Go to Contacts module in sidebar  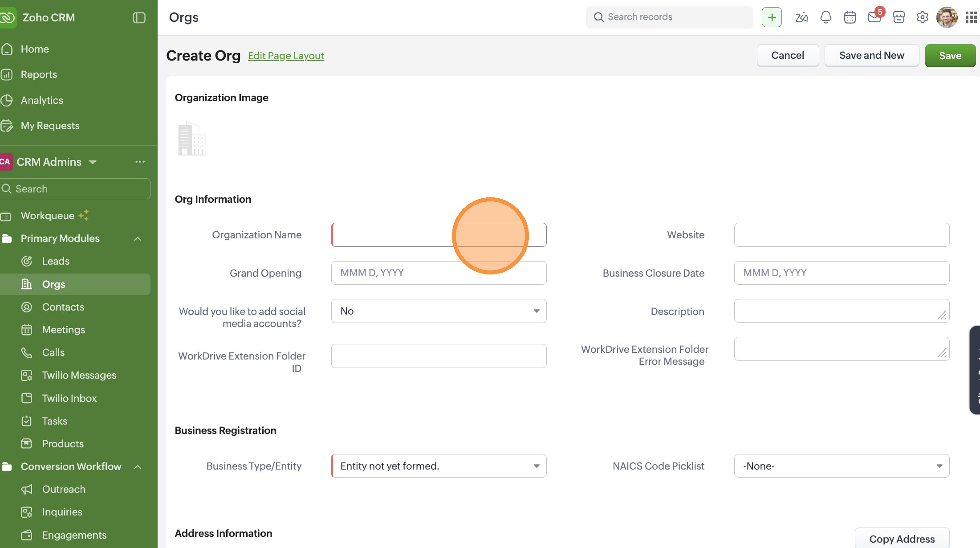click(x=63, y=307)
